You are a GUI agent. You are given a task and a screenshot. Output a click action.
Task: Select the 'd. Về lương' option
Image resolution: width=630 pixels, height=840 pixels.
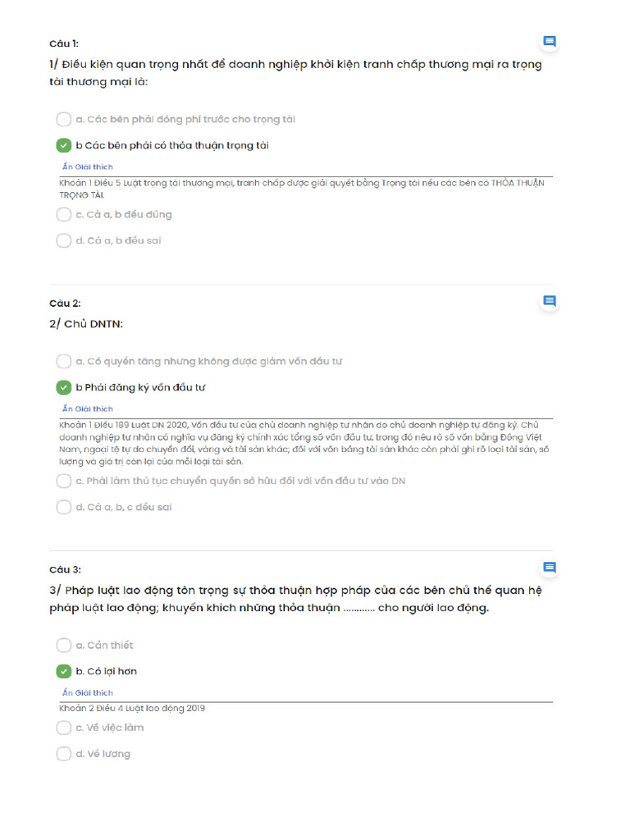click(64, 754)
